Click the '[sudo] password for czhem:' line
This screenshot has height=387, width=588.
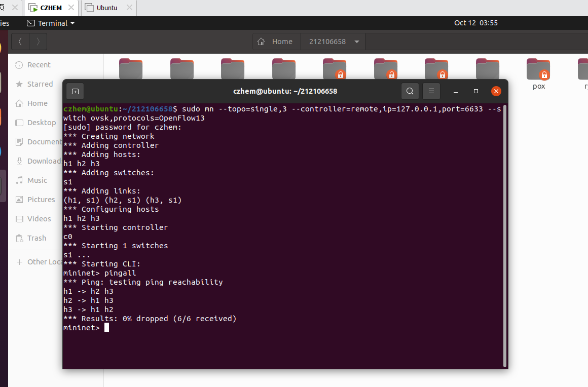(x=122, y=127)
